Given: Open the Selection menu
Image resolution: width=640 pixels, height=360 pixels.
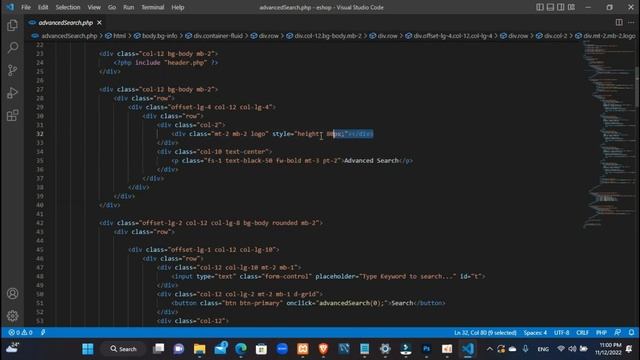Looking at the screenshot, I should tap(68, 7).
